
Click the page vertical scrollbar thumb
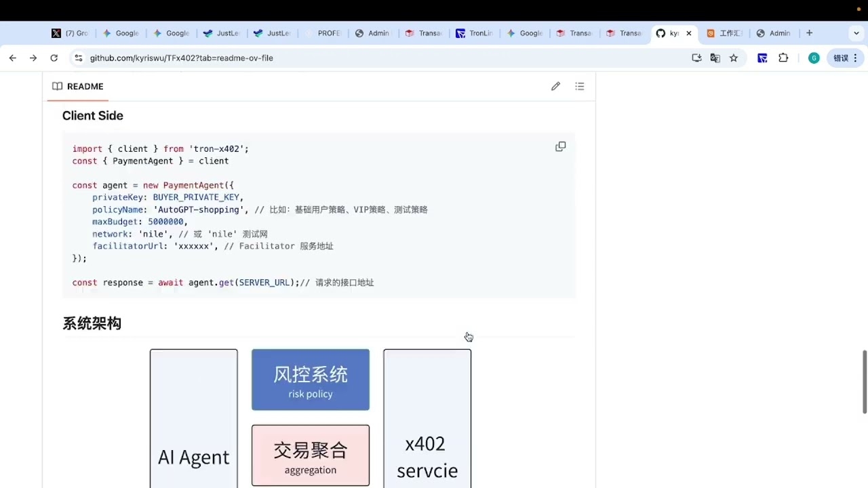click(x=865, y=382)
